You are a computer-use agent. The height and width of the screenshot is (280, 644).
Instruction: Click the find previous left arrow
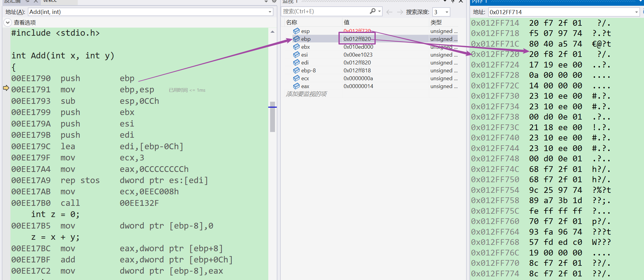(390, 12)
